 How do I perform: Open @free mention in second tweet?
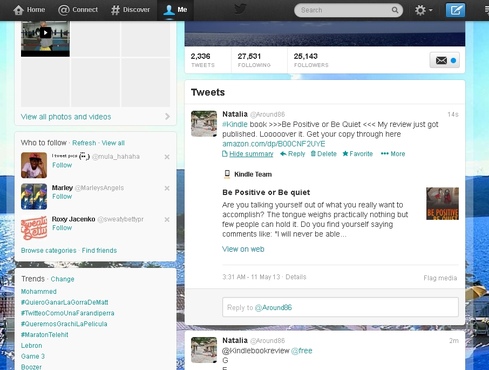(302, 350)
